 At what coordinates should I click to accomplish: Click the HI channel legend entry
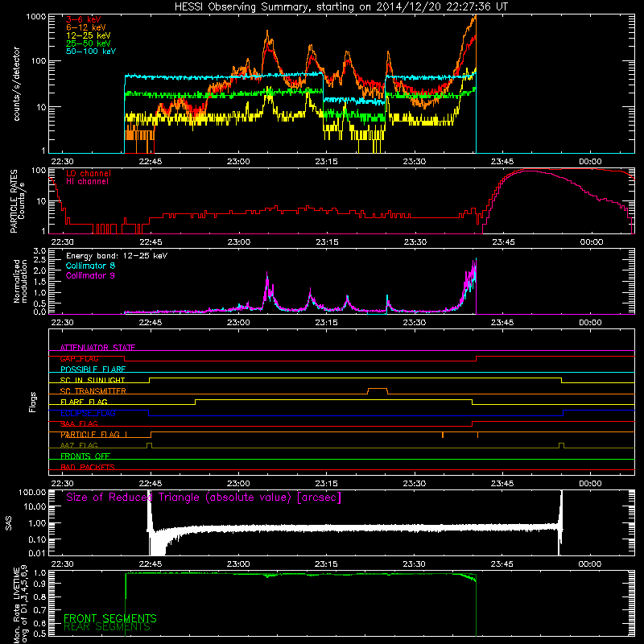click(x=87, y=182)
